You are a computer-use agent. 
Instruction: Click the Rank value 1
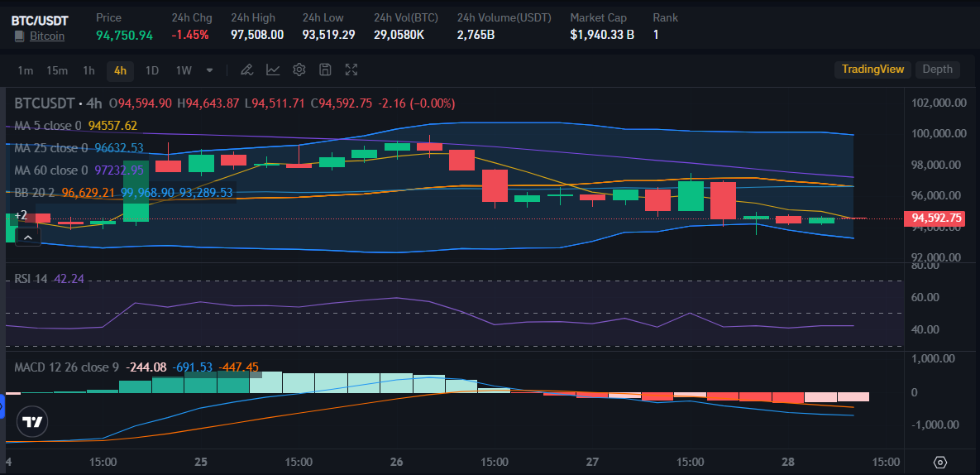(656, 35)
